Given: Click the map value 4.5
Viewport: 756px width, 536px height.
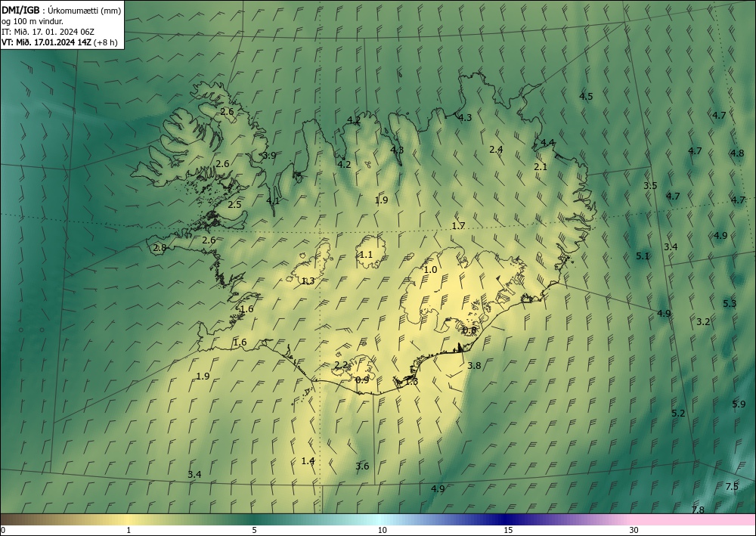Looking at the screenshot, I should pyautogui.click(x=586, y=97).
